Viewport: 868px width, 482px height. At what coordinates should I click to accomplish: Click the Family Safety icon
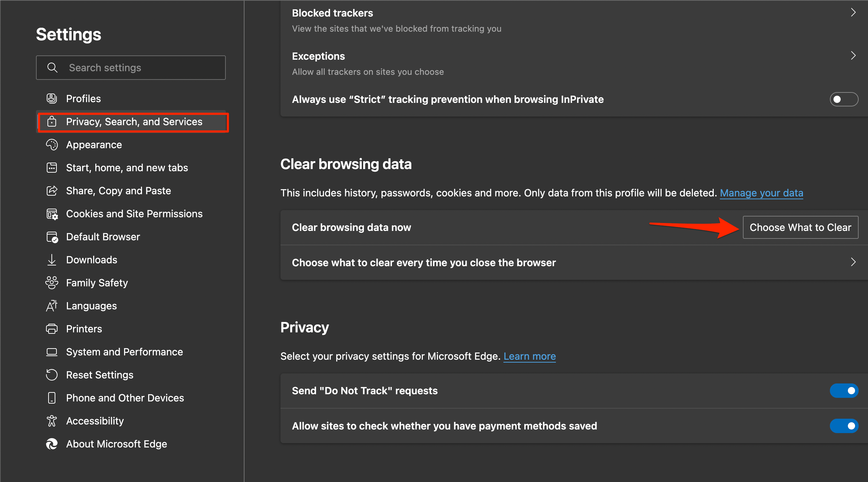click(x=52, y=283)
